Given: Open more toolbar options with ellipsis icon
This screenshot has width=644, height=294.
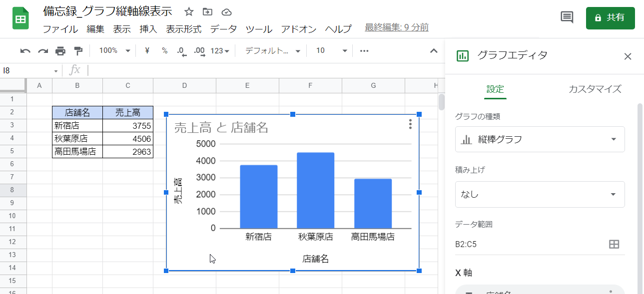Looking at the screenshot, I should coord(364,50).
